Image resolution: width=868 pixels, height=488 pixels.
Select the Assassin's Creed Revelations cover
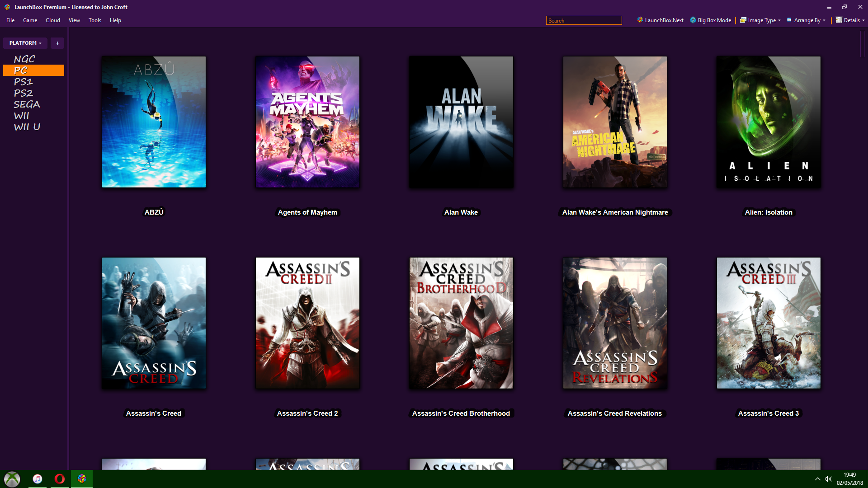tap(615, 323)
